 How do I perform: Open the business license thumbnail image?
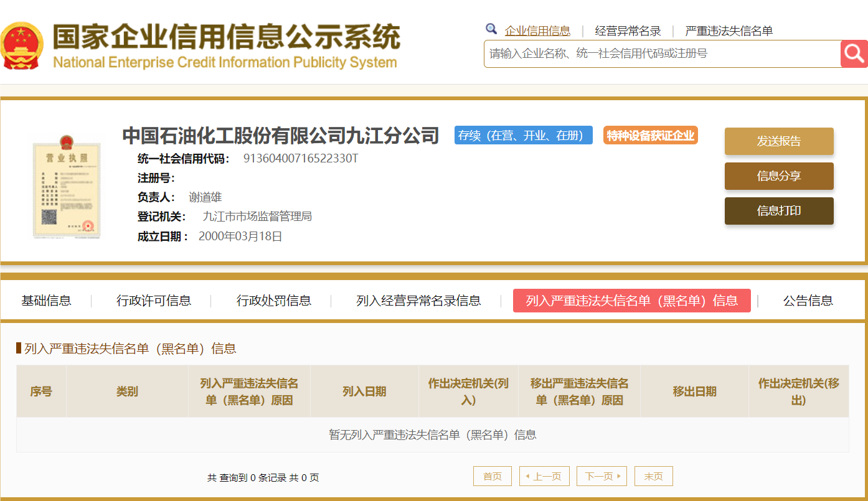point(67,185)
